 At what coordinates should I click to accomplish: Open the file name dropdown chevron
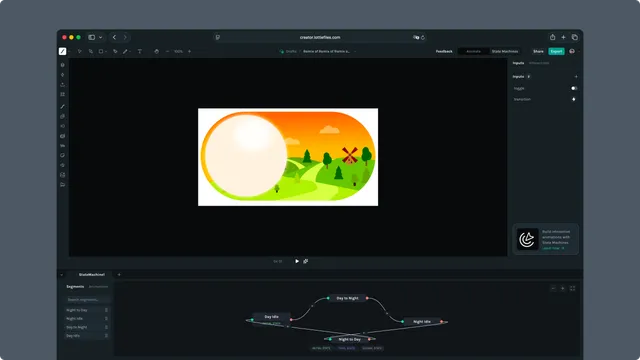pyautogui.click(x=355, y=51)
